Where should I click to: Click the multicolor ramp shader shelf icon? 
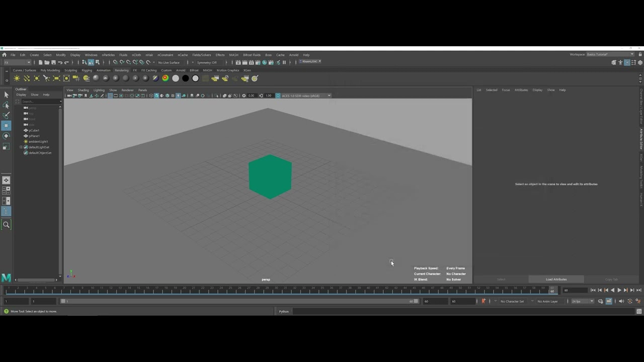166,78
